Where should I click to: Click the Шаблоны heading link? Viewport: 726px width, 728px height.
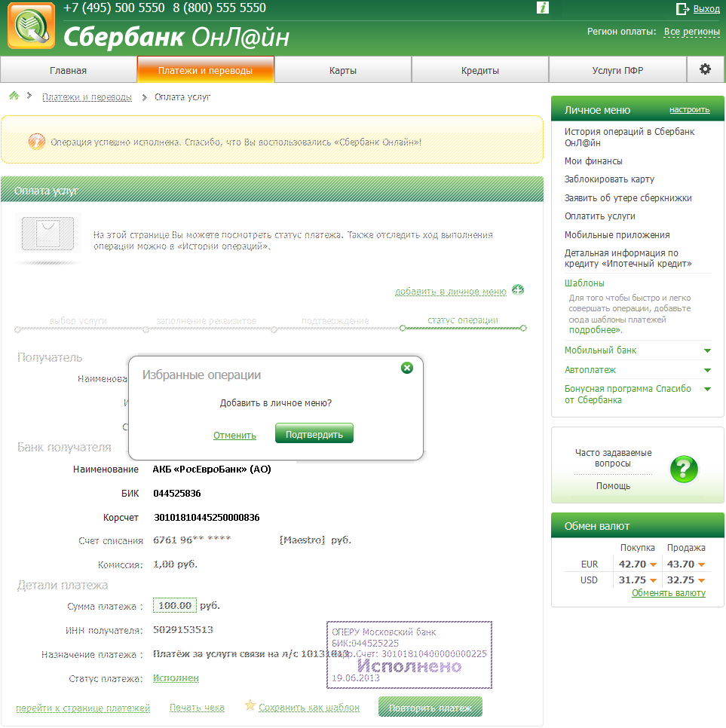[584, 283]
